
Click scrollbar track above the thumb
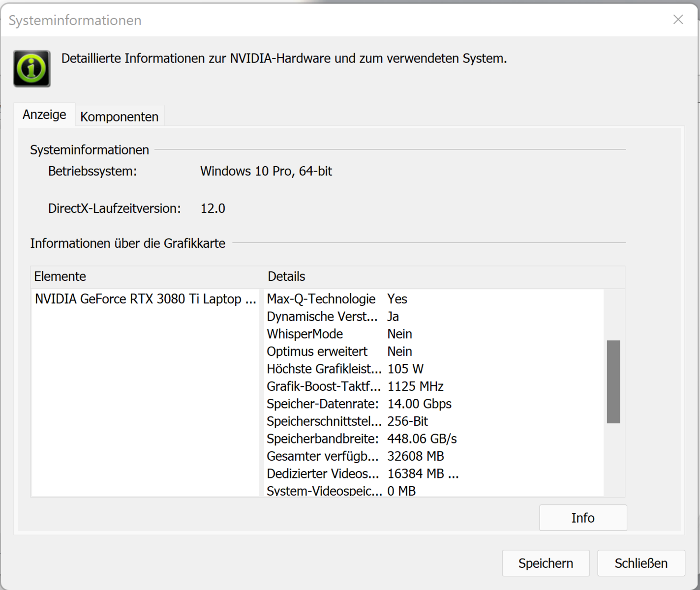[613, 315]
